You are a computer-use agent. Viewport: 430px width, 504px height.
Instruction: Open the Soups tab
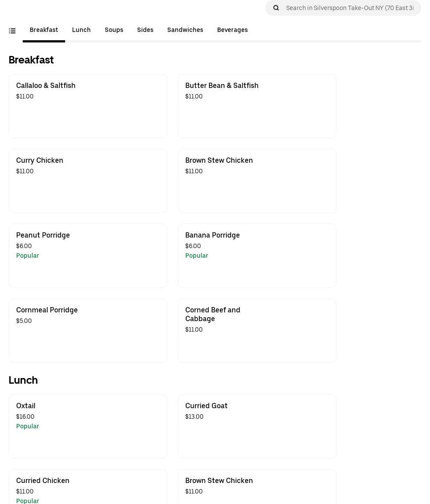pos(114,30)
